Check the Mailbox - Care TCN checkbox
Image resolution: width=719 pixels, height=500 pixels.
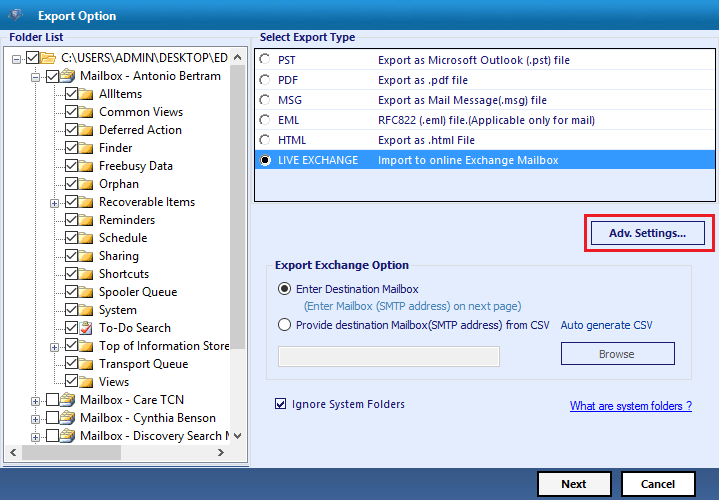click(52, 400)
